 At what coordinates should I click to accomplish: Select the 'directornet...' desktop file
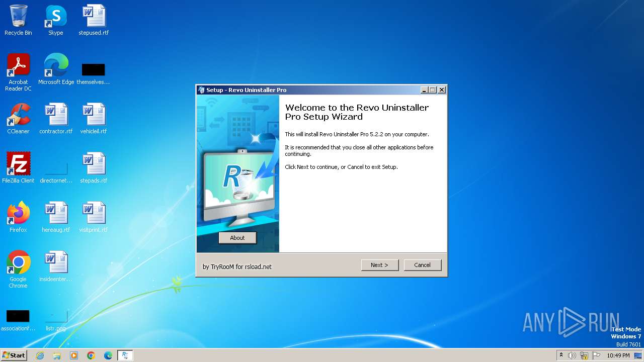(56, 172)
